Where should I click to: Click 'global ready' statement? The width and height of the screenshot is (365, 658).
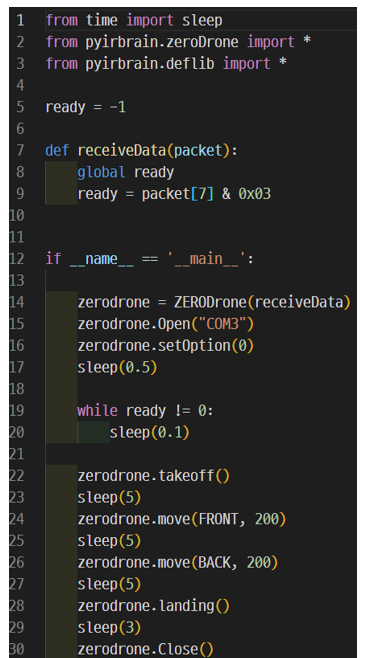pyautogui.click(x=125, y=172)
